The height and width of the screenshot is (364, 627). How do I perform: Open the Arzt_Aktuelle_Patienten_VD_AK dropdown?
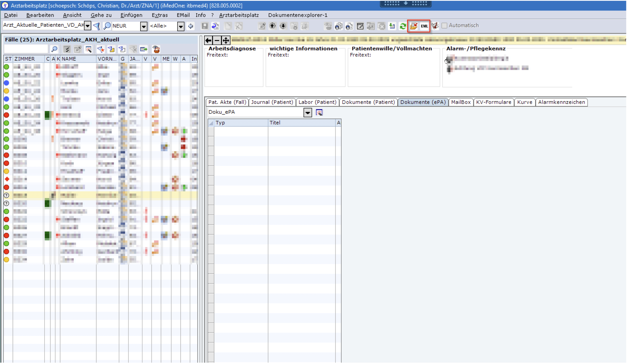click(88, 26)
